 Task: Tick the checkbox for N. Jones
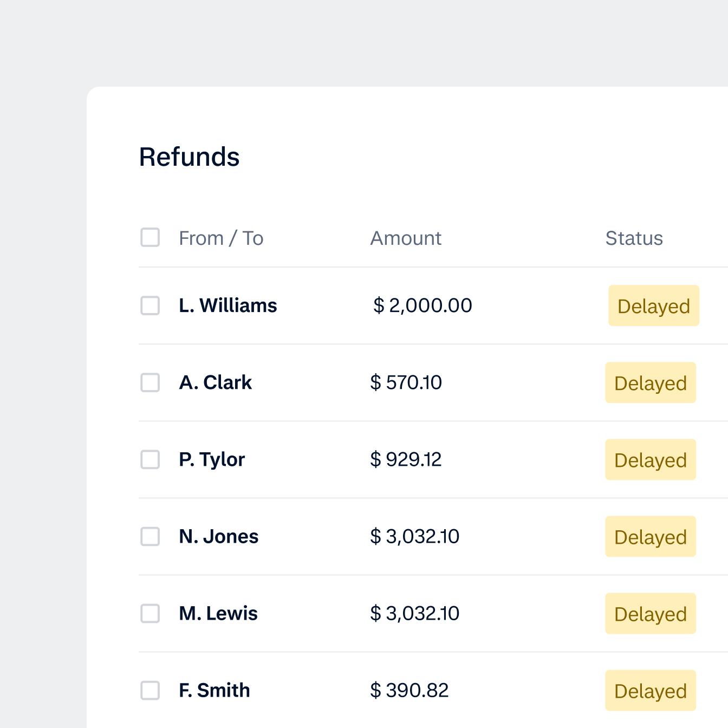coord(149,536)
